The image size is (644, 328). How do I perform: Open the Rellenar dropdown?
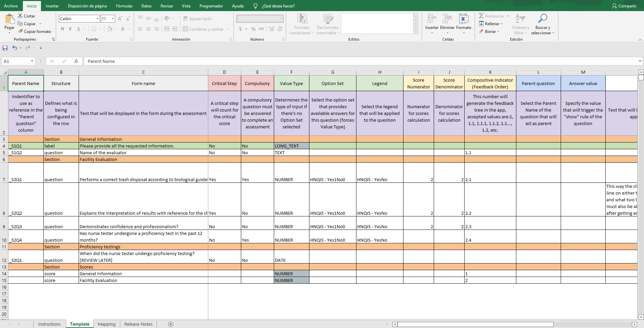[x=491, y=24]
